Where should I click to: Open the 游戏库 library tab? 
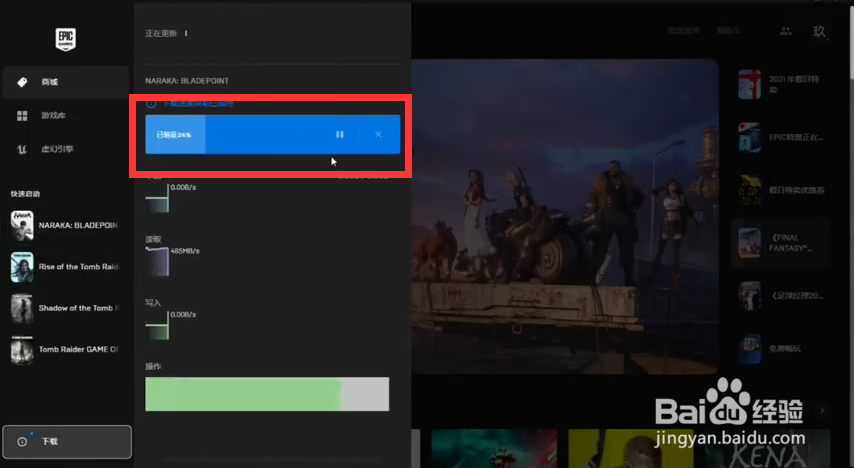click(65, 116)
